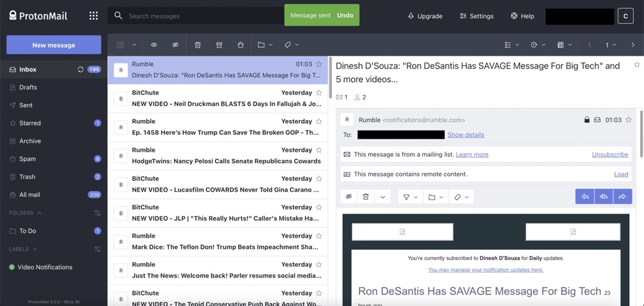Screen dimensions: 644x306
Task: Open the filter list dropdown
Action: click(512, 45)
